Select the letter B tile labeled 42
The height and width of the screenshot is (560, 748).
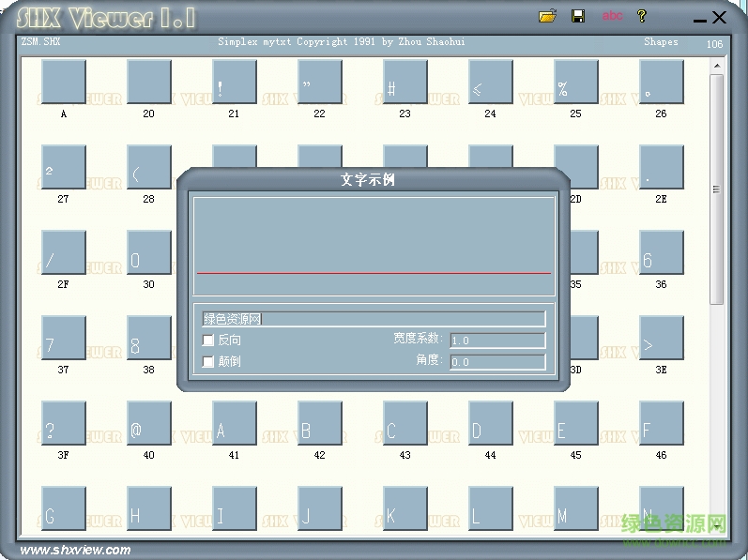(x=320, y=423)
